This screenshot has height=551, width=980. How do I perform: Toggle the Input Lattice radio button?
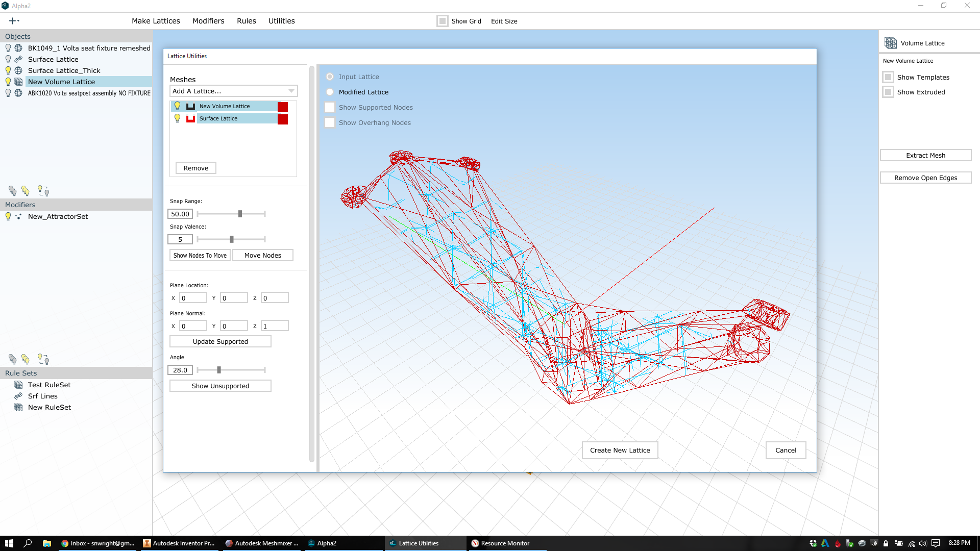(330, 76)
